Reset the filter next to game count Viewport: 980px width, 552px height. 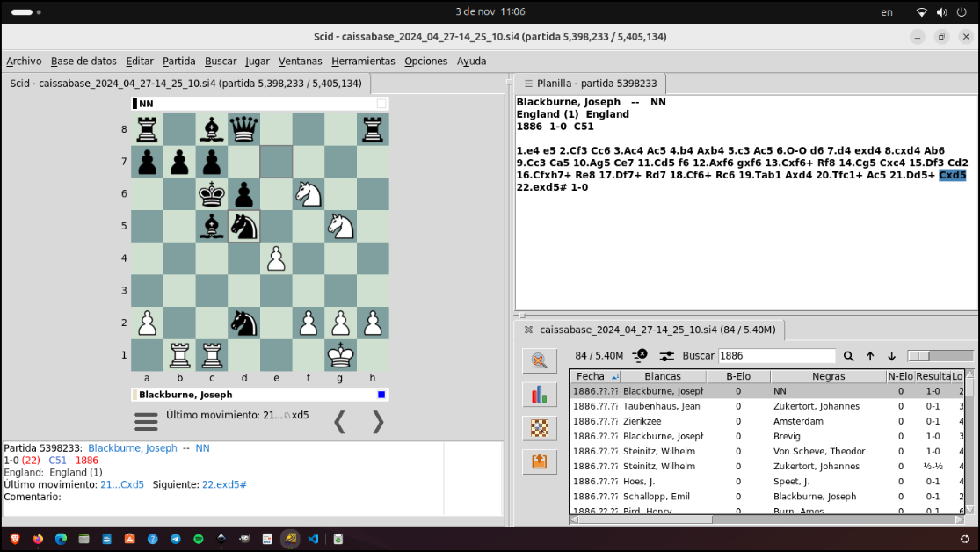click(x=640, y=356)
